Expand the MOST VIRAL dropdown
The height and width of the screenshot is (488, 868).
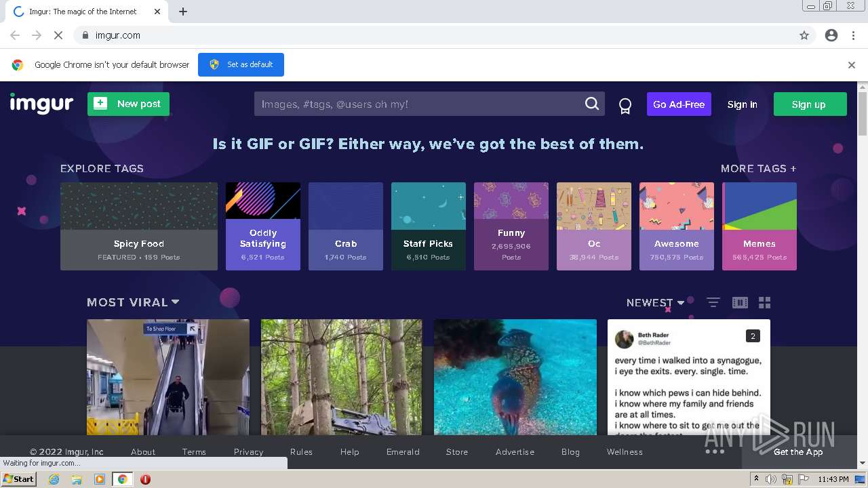(133, 302)
